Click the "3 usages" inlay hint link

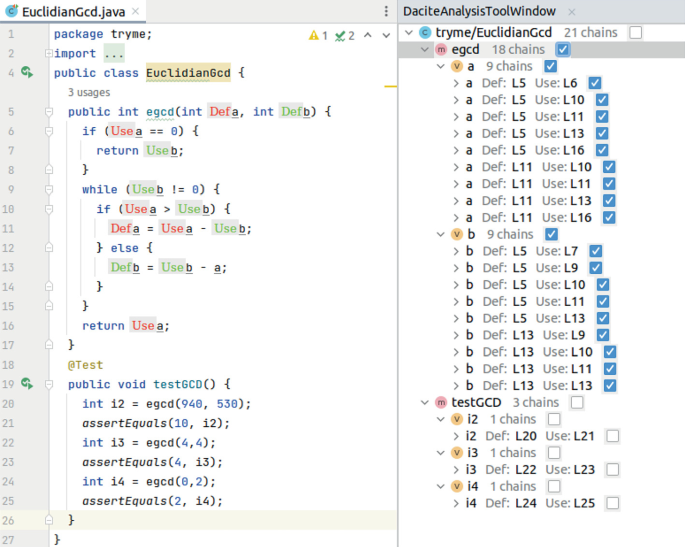[x=89, y=92]
